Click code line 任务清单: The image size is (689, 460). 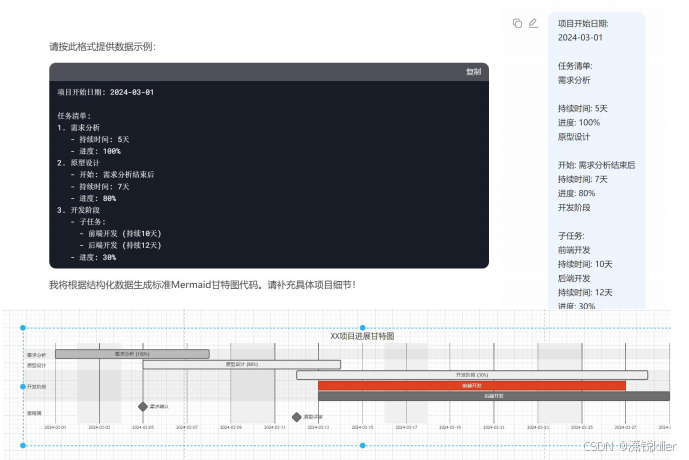[74, 116]
